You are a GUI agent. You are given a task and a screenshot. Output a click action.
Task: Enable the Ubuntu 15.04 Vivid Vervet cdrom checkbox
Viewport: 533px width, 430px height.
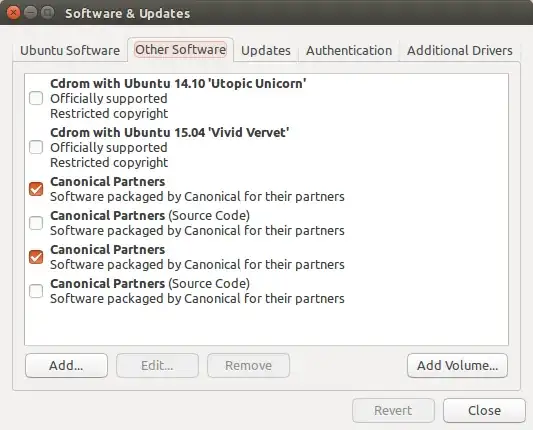[x=36, y=147]
